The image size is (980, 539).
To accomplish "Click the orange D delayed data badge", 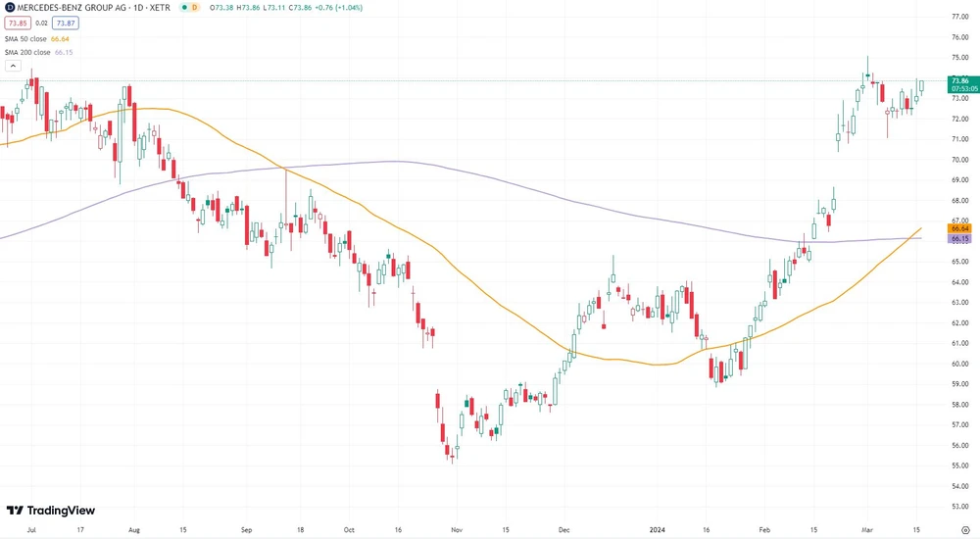I will click(x=194, y=8).
